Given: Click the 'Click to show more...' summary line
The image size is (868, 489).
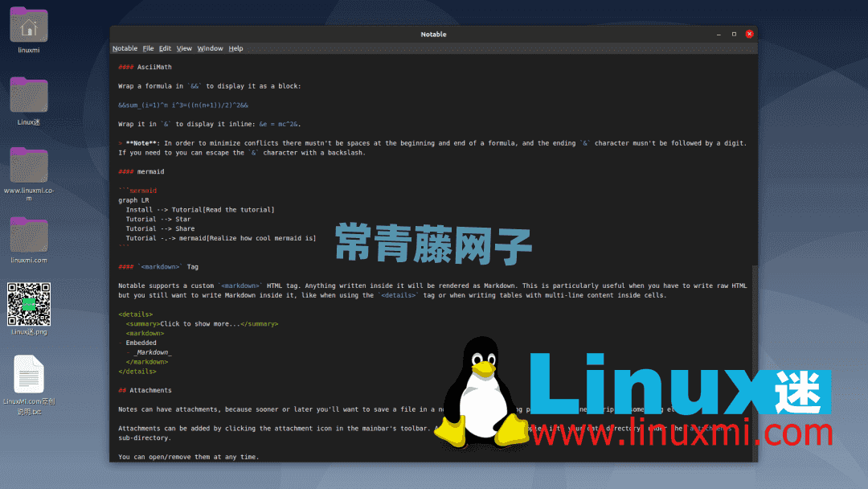Looking at the screenshot, I should tap(202, 324).
